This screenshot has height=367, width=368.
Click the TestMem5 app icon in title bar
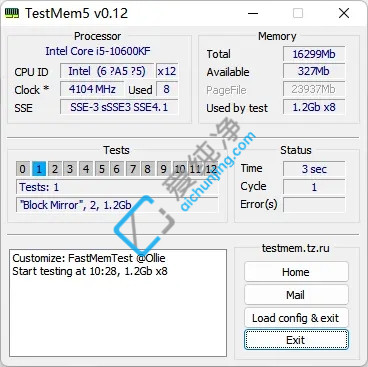pyautogui.click(x=12, y=13)
